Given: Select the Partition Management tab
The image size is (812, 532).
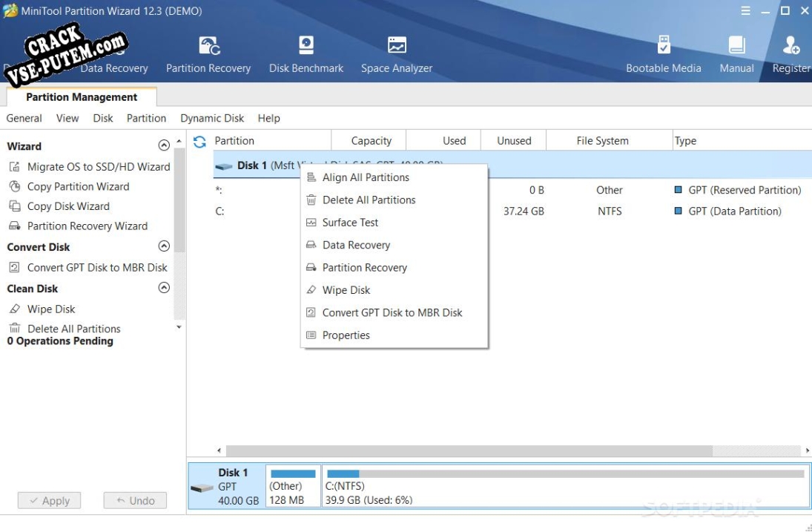Looking at the screenshot, I should point(82,97).
